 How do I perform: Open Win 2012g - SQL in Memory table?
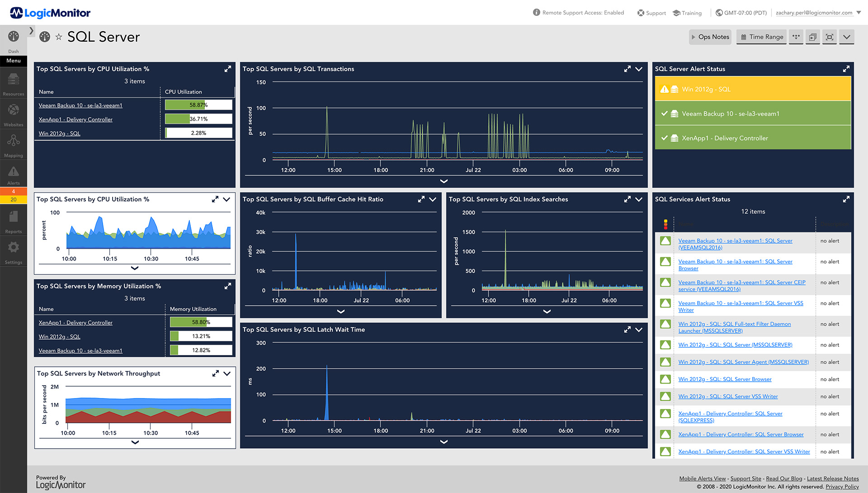59,337
